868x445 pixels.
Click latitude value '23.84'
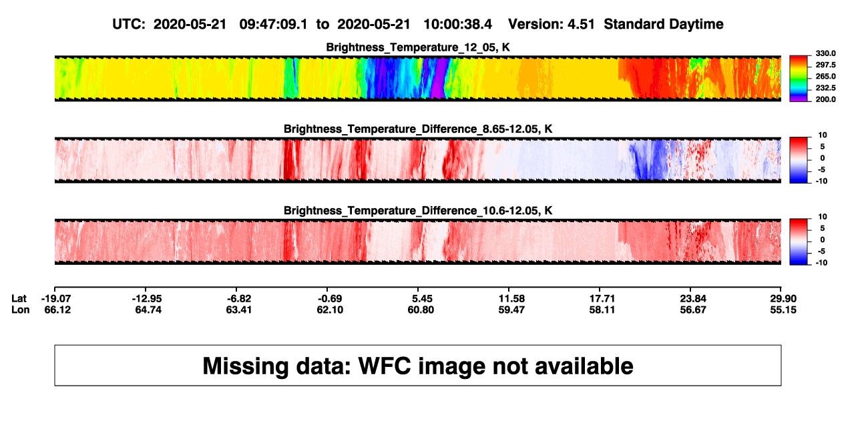(x=693, y=298)
